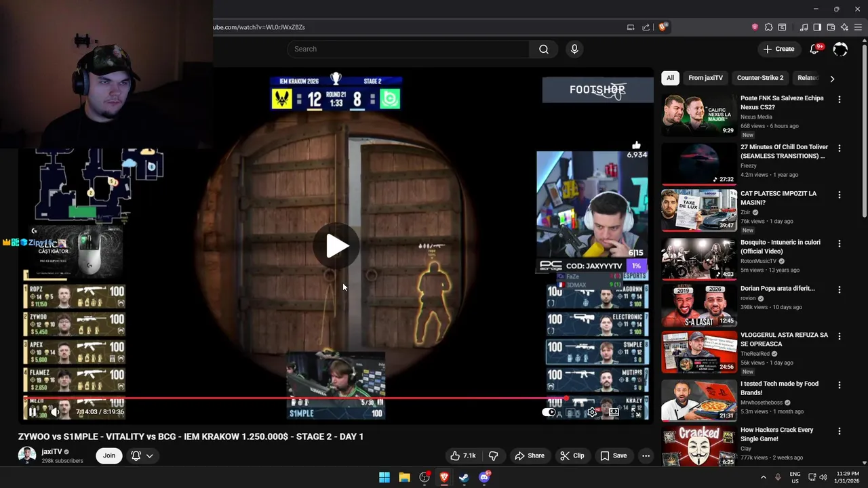Show more filter chips with the right arrow

[832, 79]
